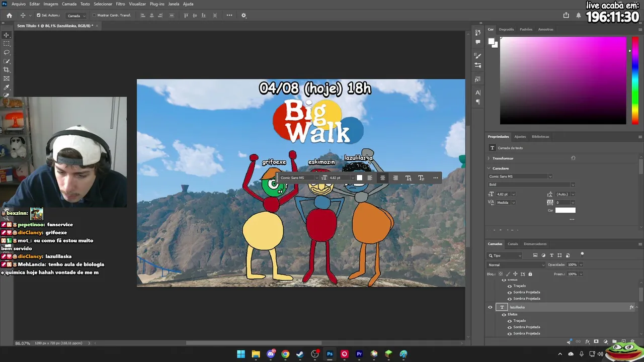Open Google Chrome from the taskbar
This screenshot has width=644, height=362.
[285, 354]
